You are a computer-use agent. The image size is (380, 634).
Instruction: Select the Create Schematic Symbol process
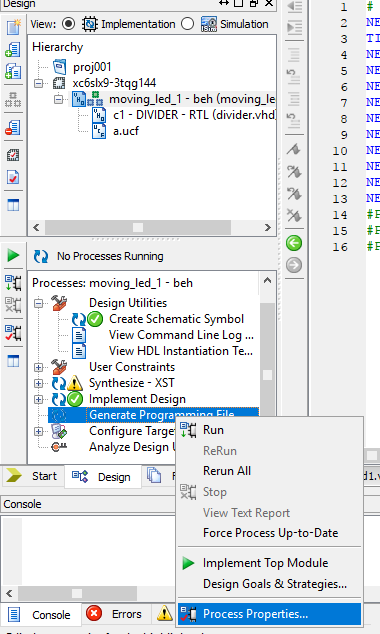tap(176, 319)
